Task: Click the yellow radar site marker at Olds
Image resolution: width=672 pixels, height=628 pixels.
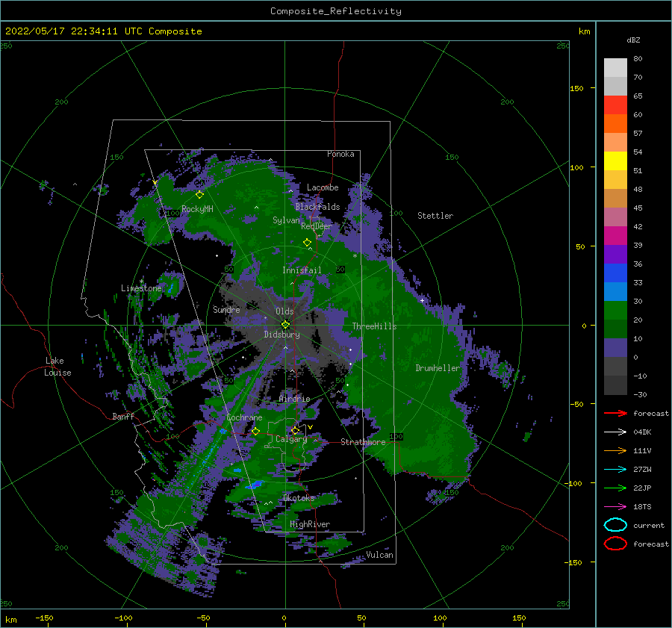Action: 285,325
